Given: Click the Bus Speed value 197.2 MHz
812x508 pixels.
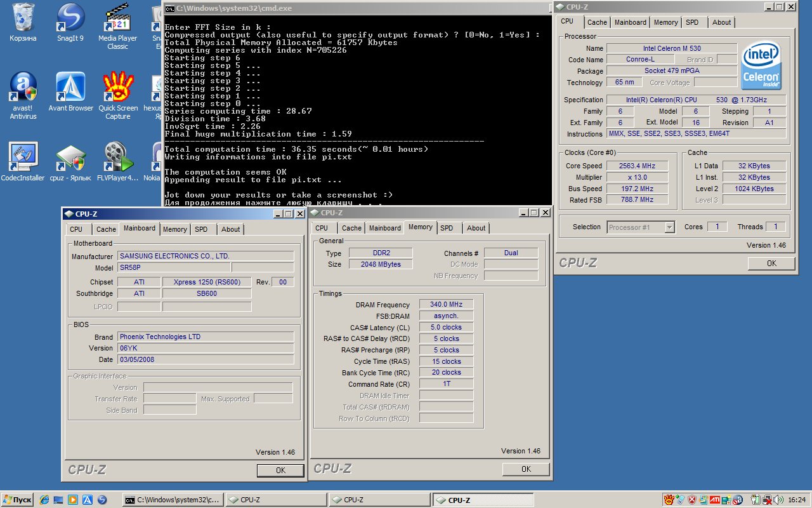Looking at the screenshot, I should [636, 189].
